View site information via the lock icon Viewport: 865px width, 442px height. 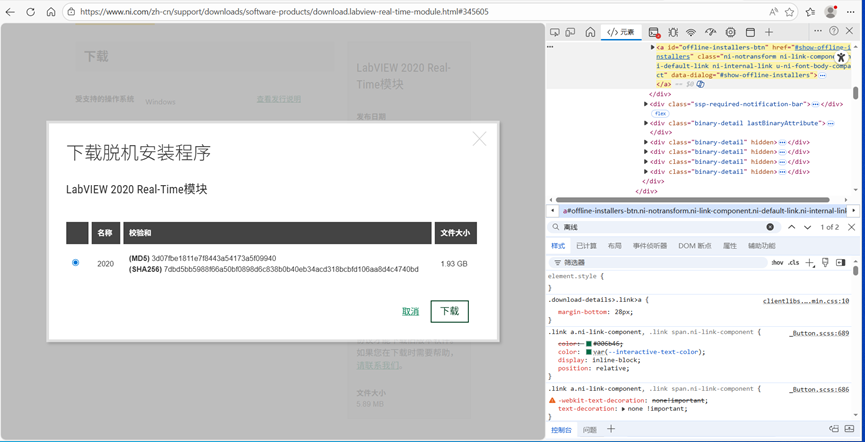pos(71,12)
